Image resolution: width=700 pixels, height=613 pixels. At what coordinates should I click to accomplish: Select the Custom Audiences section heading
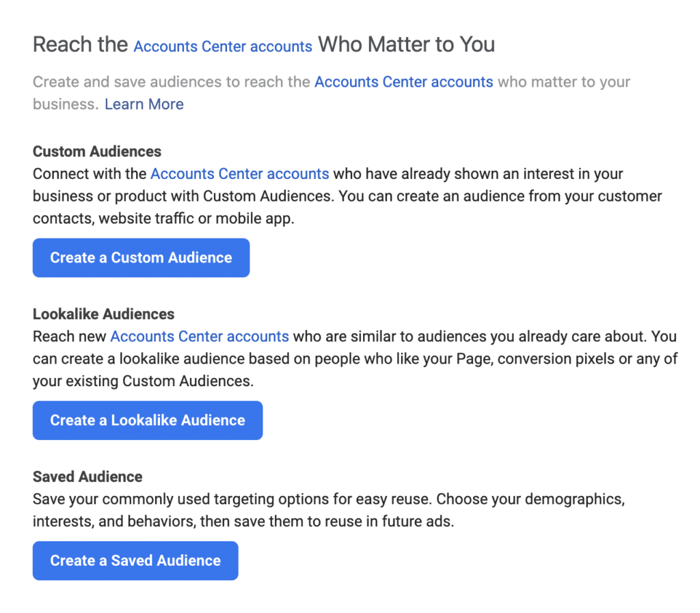(x=97, y=151)
